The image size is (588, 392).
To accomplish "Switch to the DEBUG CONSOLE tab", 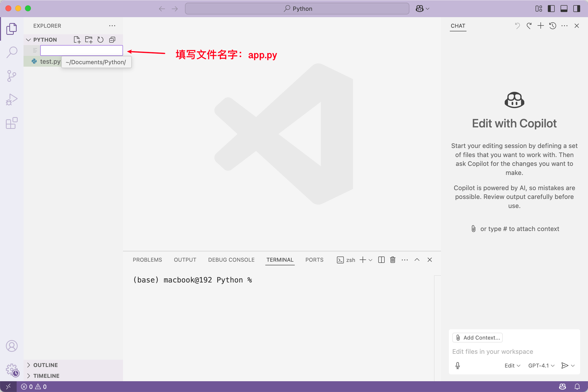I will [231, 260].
